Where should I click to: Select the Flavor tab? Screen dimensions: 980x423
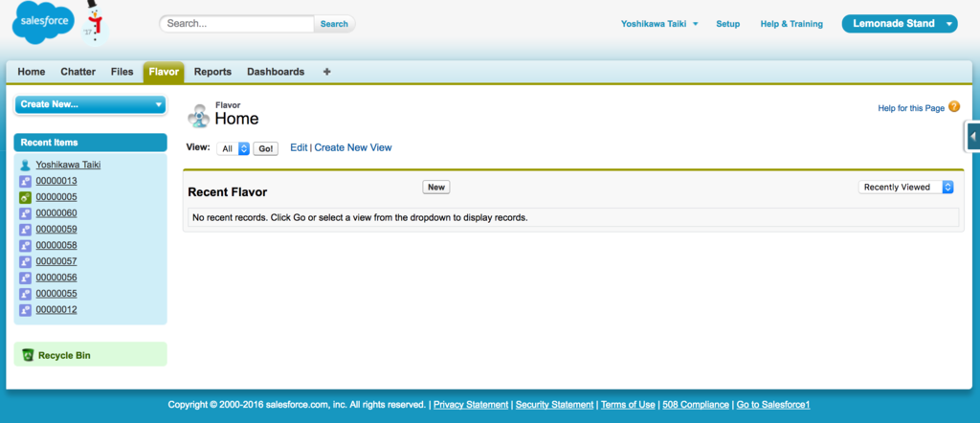point(164,72)
